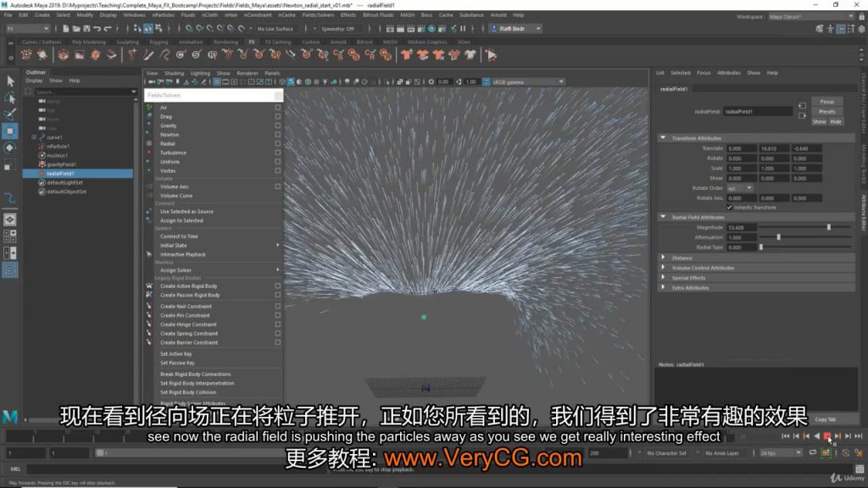
Task: Open the Air field option box
Action: 277,108
